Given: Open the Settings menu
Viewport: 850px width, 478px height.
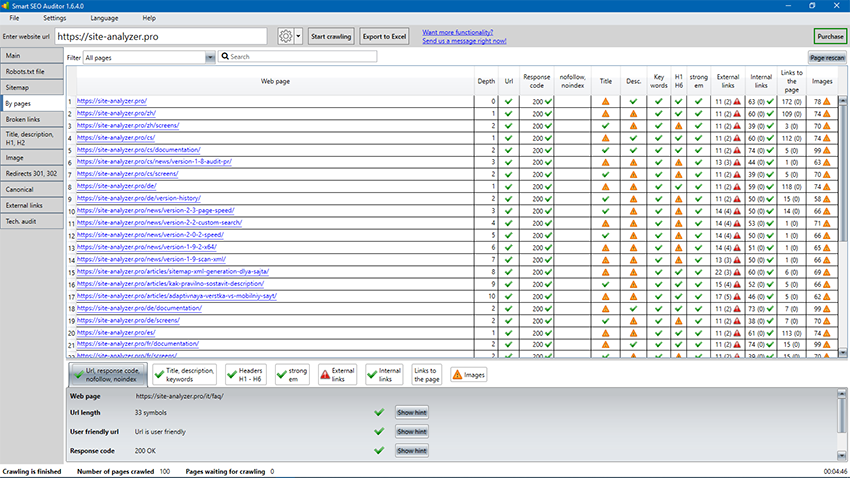Looking at the screenshot, I should pos(54,18).
